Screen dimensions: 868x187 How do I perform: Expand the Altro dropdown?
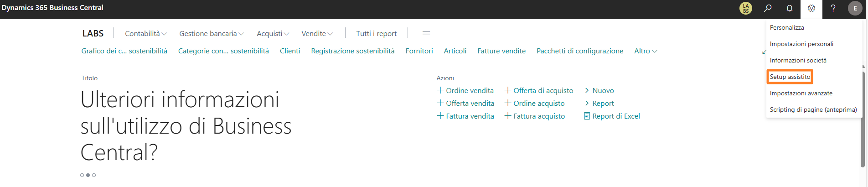click(646, 51)
